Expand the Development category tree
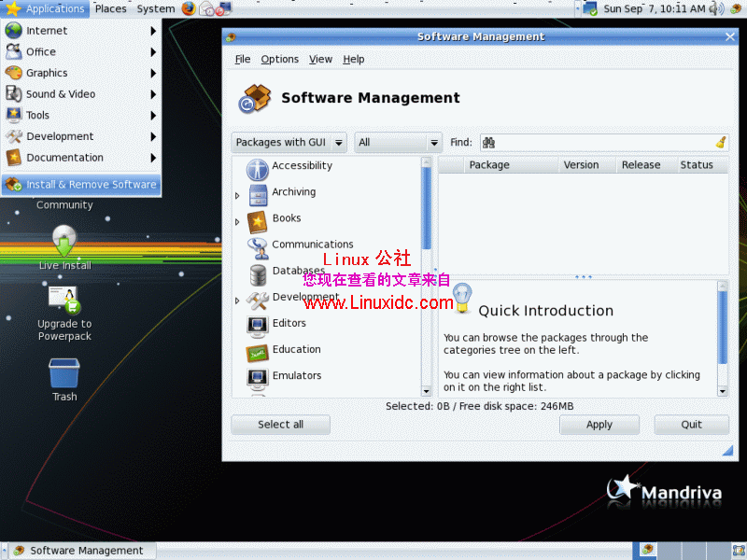The height and width of the screenshot is (560, 747). pyautogui.click(x=236, y=301)
